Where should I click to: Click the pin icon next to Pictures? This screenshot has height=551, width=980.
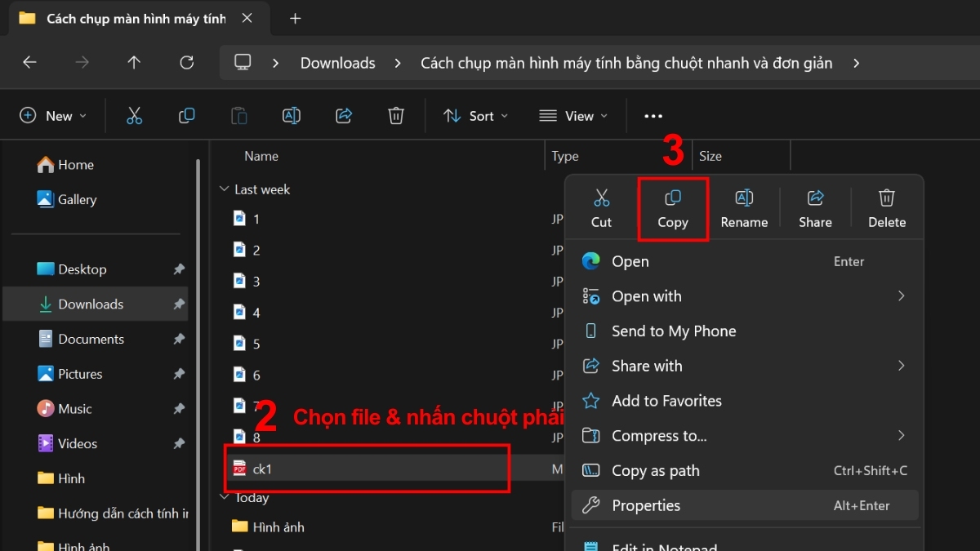(x=179, y=374)
